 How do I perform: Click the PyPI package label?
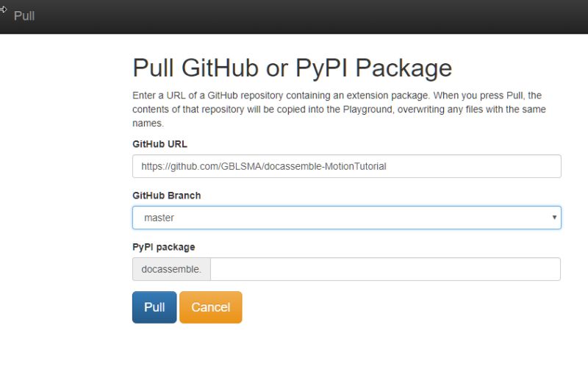coord(163,247)
